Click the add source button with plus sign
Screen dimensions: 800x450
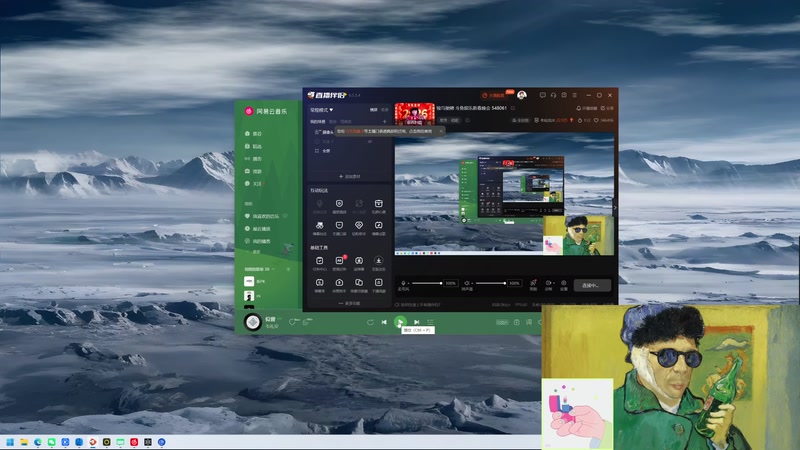pos(349,177)
